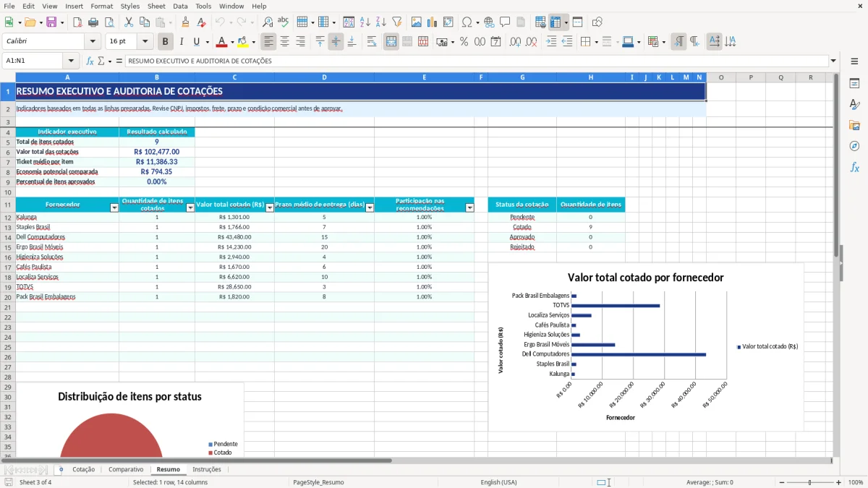Insert a pivot table

[448, 22]
